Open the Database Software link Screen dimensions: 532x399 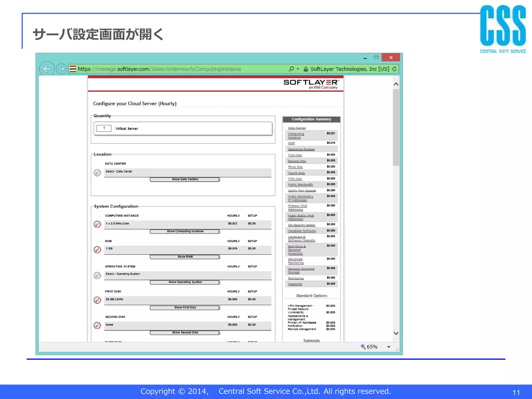pos(302,231)
